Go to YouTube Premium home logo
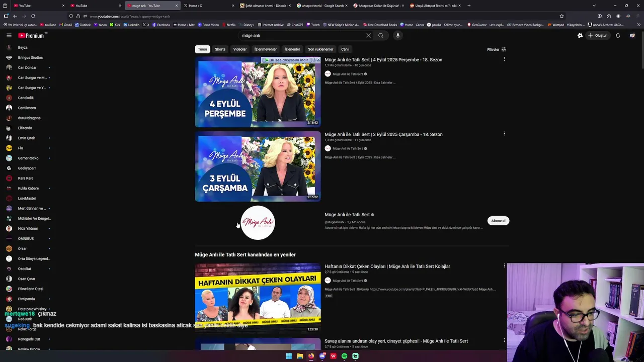This screenshot has height=362, width=644. 31,36
